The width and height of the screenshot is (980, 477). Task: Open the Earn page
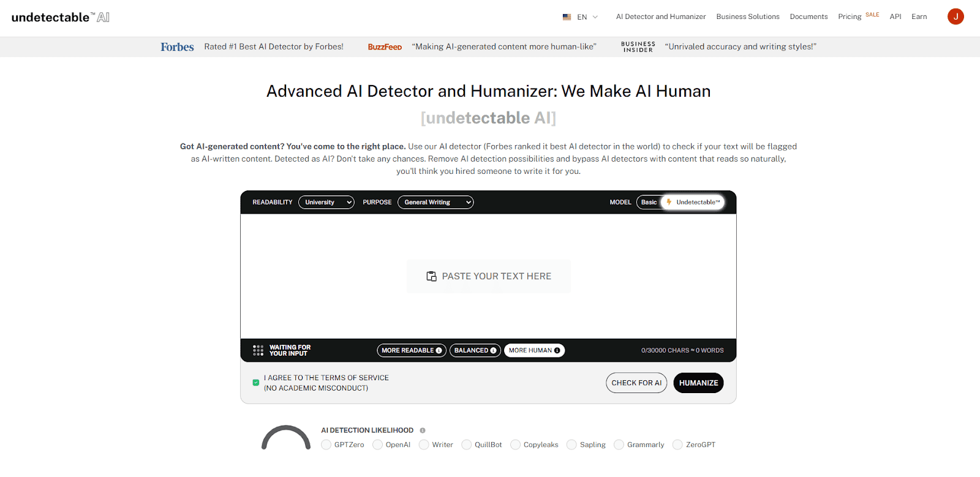919,17
